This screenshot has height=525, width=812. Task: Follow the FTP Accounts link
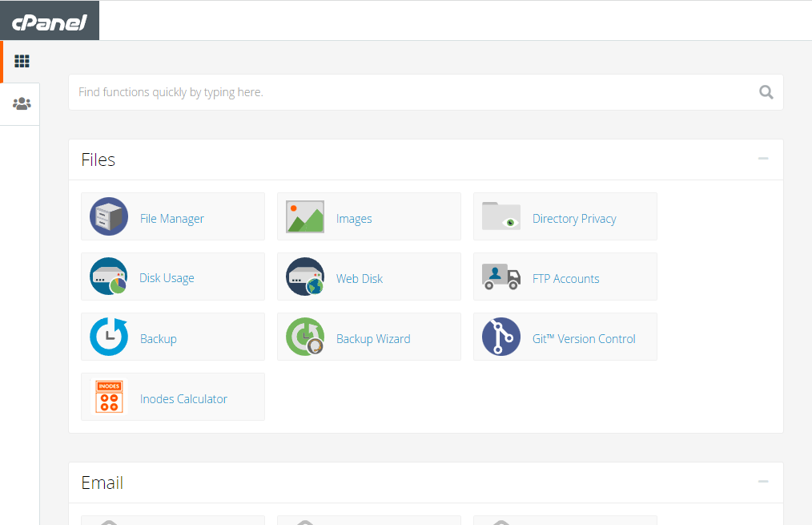tap(565, 277)
